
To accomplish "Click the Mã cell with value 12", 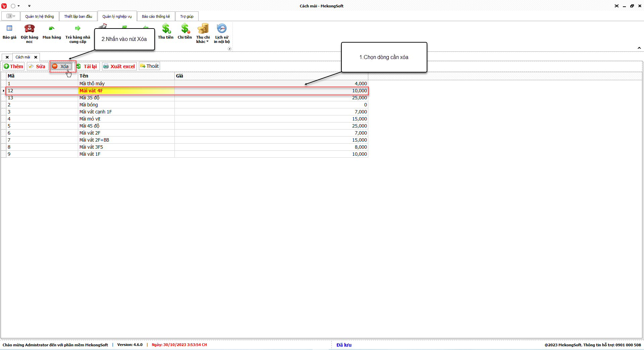I will [42, 91].
